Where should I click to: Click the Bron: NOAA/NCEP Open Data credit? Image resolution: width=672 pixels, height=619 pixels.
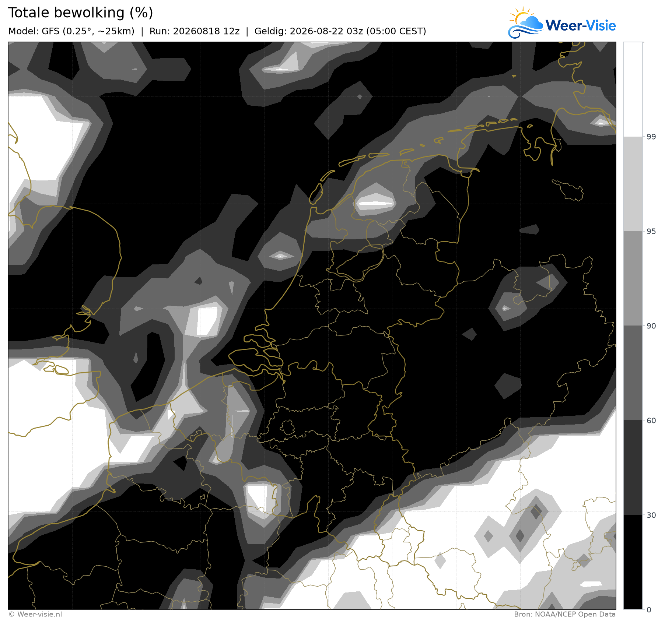tap(565, 614)
